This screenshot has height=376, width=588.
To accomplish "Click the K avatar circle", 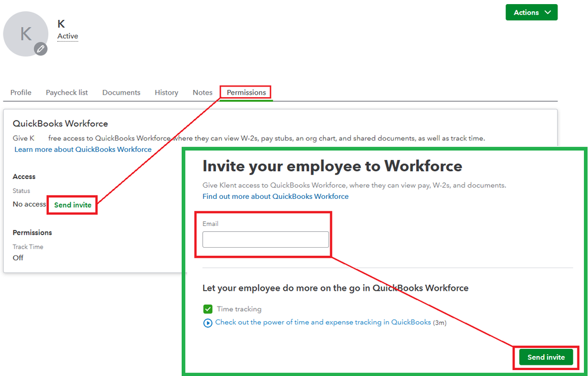I will point(25,34).
